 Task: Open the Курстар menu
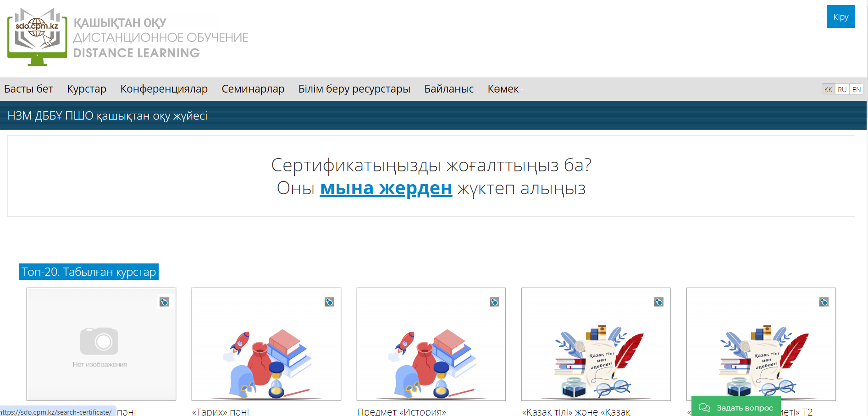point(87,89)
